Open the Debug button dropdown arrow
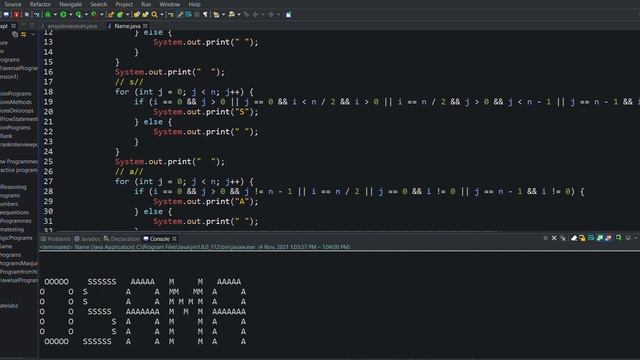Viewport: 640px width, 360px height. tap(55, 15)
